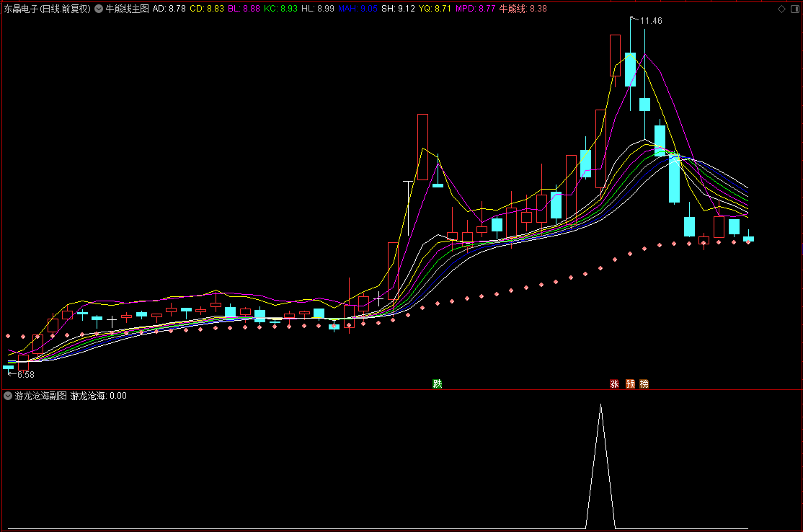Image resolution: width=803 pixels, height=532 pixels.
Task: Select the MPD: 8.77 indicator value
Action: point(475,9)
